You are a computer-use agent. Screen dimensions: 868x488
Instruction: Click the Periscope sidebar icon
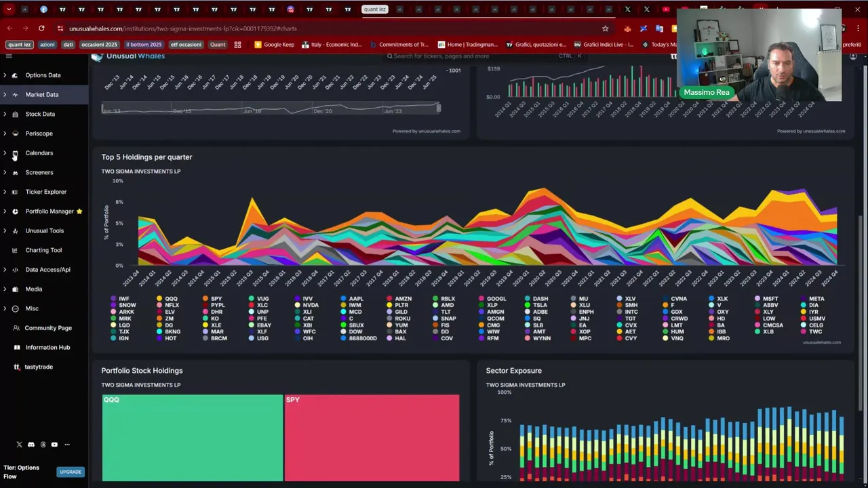pos(15,134)
